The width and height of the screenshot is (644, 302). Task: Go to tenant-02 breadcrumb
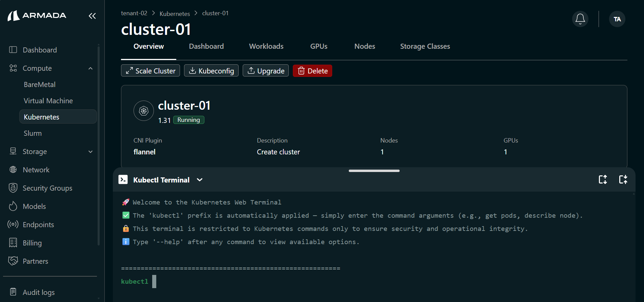(134, 13)
